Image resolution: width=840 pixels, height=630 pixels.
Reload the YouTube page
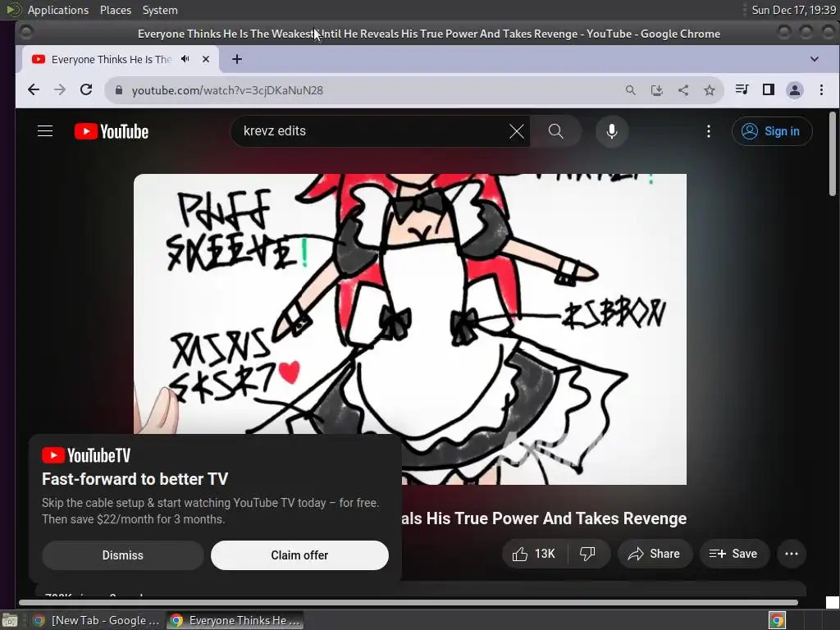point(85,90)
